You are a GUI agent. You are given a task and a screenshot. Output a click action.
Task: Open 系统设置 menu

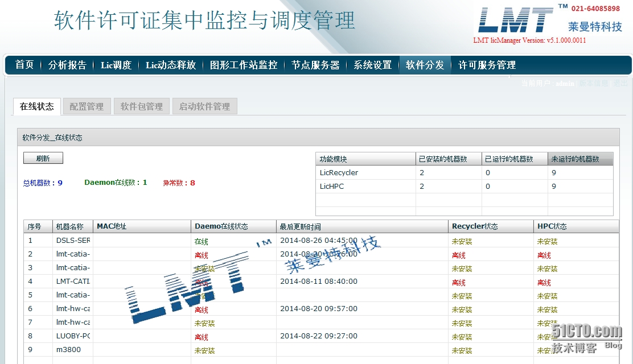point(373,65)
